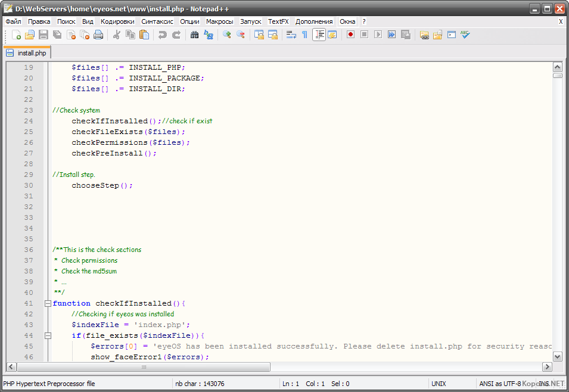569x392 pixels.
Task: Select the install.php tab
Action: click(27, 53)
